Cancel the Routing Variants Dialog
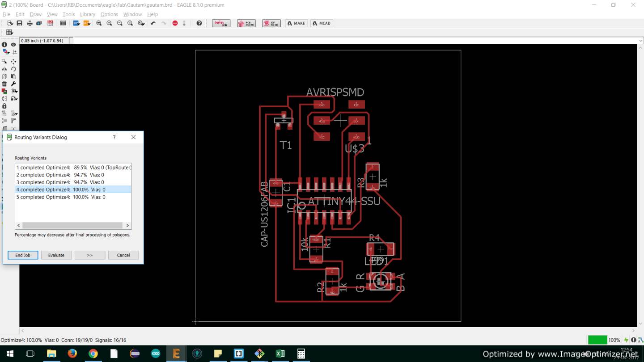The width and height of the screenshot is (644, 362). pos(123,255)
